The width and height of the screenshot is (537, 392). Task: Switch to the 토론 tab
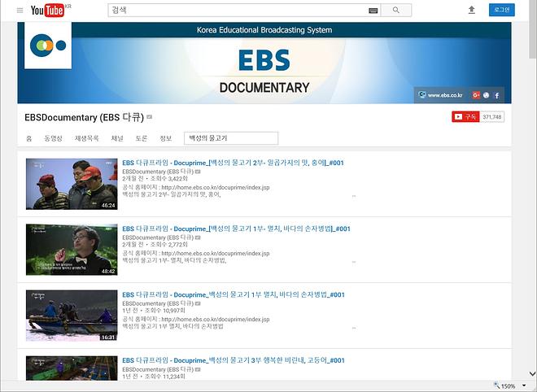coord(142,138)
